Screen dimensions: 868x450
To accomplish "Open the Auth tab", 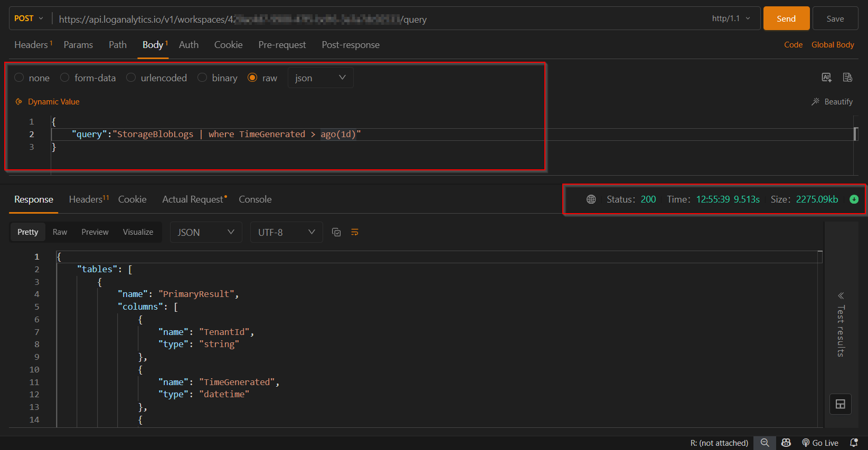I will click(x=188, y=45).
